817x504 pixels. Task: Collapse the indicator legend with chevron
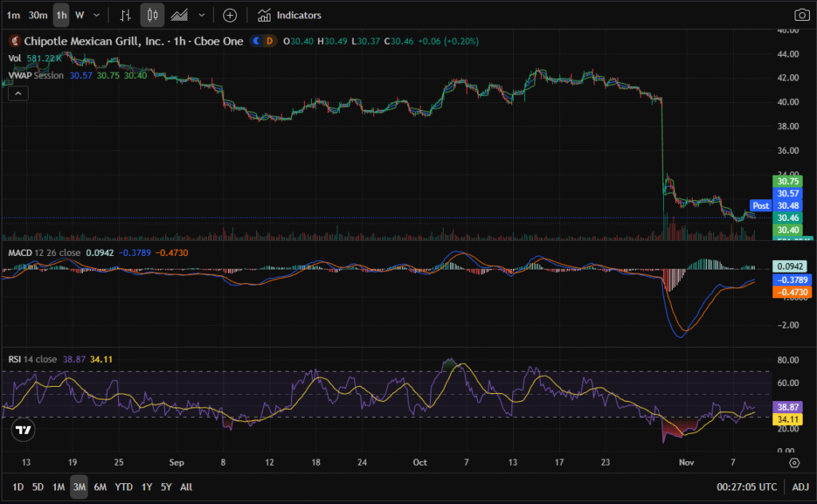point(17,93)
